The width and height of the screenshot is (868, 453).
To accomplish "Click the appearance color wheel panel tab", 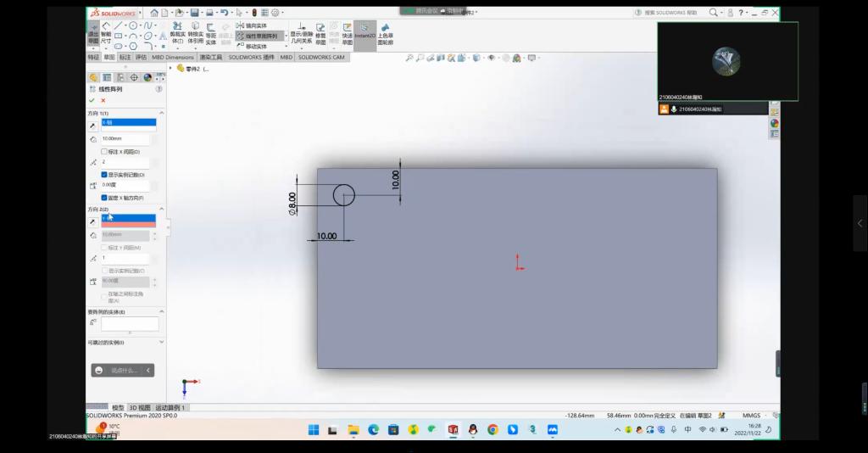I will [147, 77].
